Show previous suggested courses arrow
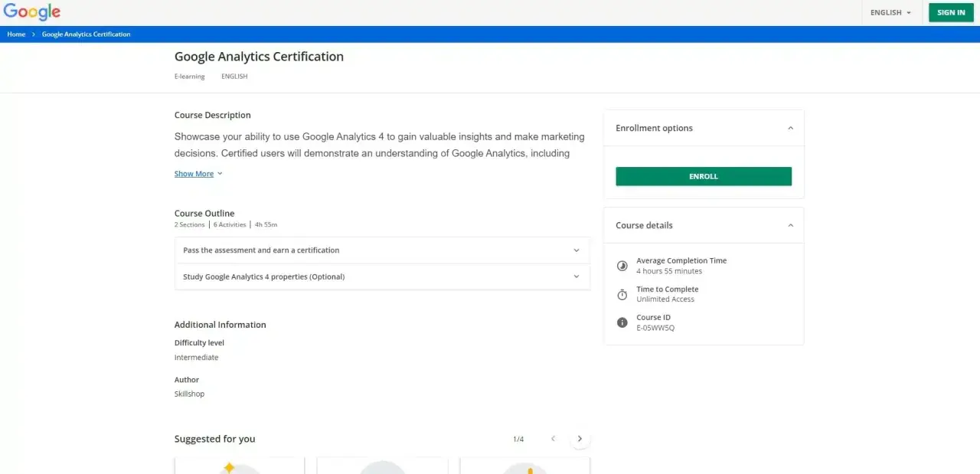Screen dimensions: 980x474 pos(553,439)
